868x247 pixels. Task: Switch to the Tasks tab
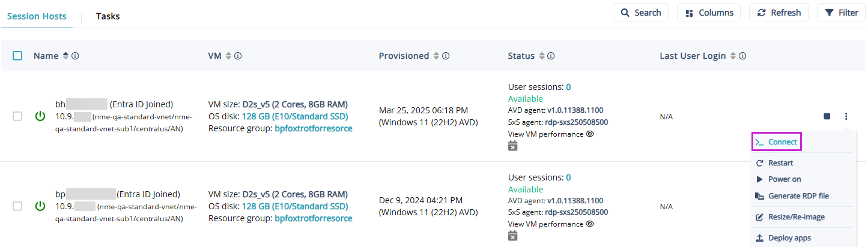[x=108, y=16]
